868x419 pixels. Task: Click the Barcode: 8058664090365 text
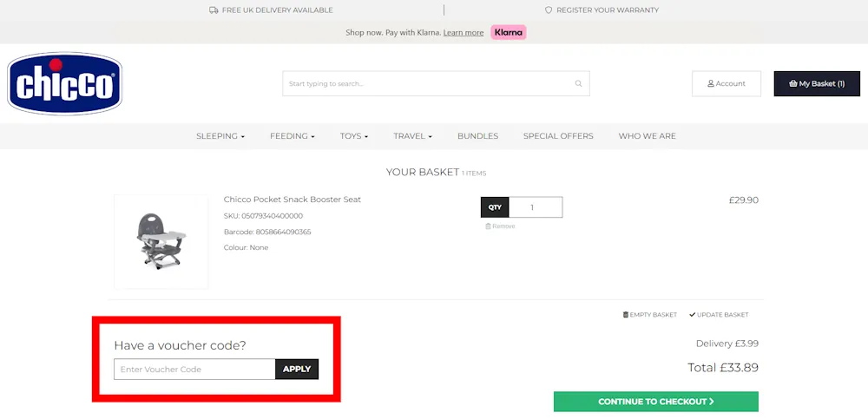tap(267, 232)
